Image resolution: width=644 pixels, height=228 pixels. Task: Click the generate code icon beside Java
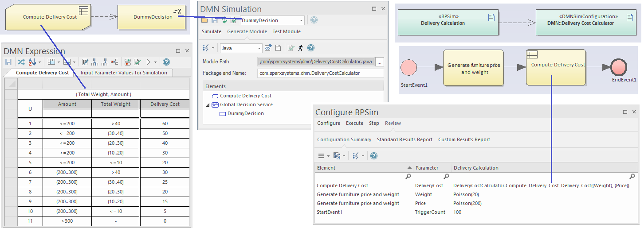(x=268, y=48)
